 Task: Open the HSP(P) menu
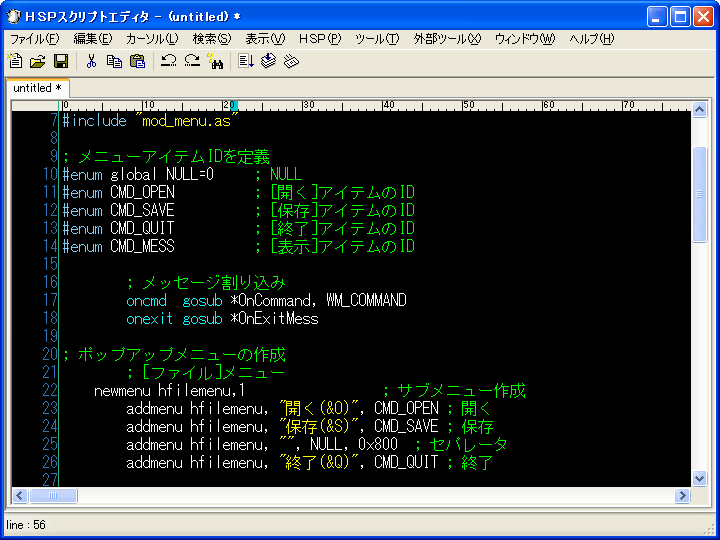click(320, 39)
